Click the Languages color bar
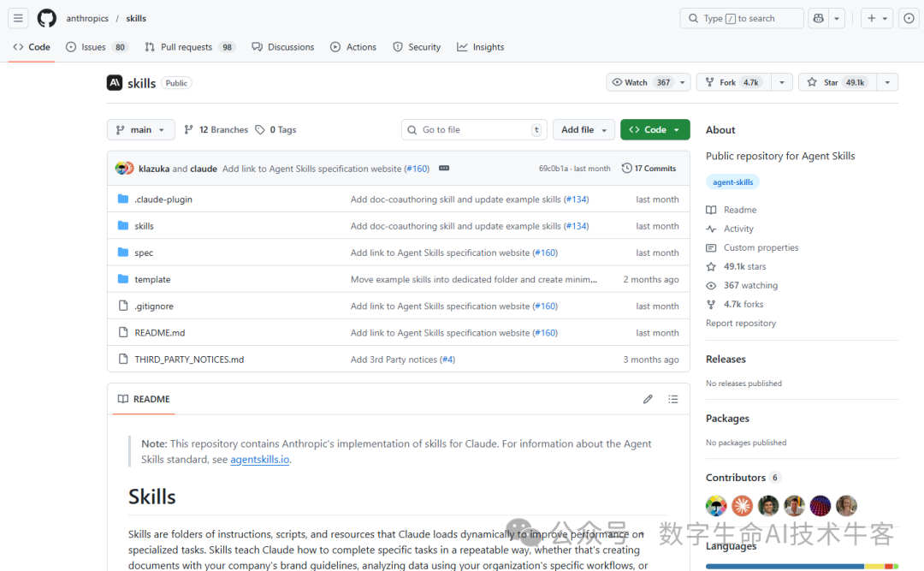Viewport: 924px width, 571px height. pyautogui.click(x=802, y=566)
